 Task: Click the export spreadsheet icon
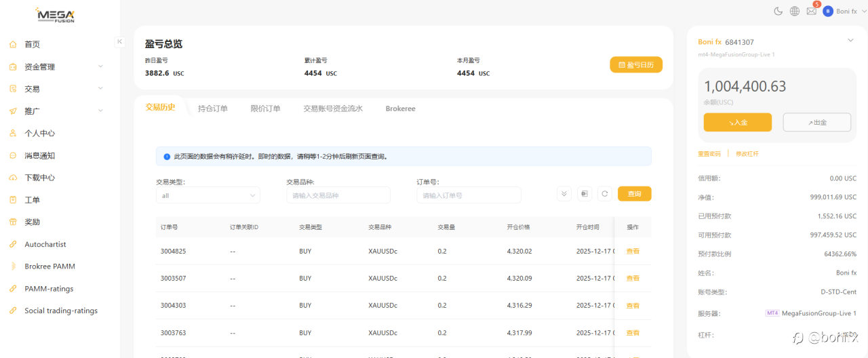(584, 194)
